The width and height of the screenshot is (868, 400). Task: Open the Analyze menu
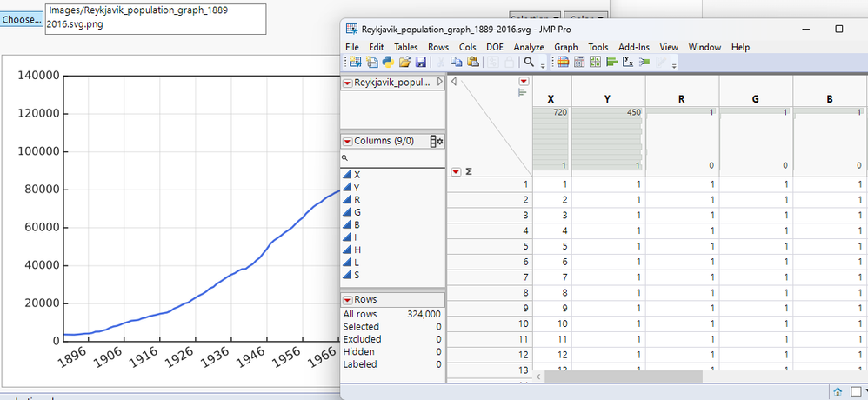tap(528, 47)
